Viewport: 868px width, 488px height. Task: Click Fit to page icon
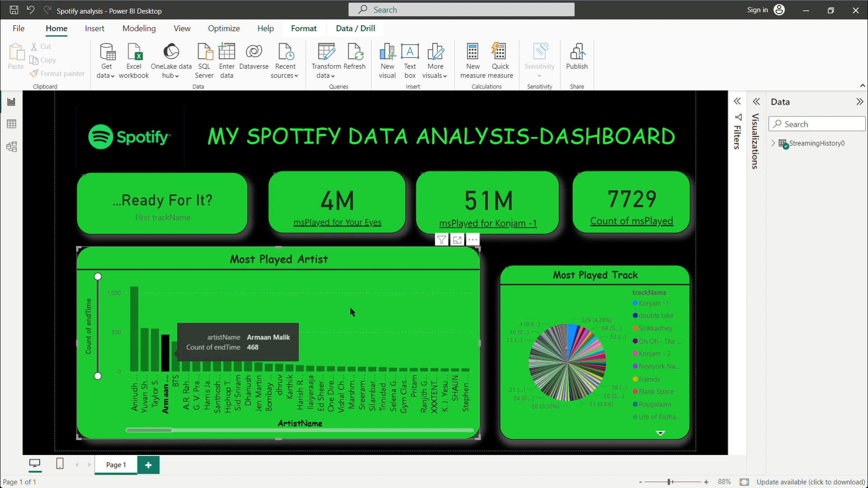(744, 482)
